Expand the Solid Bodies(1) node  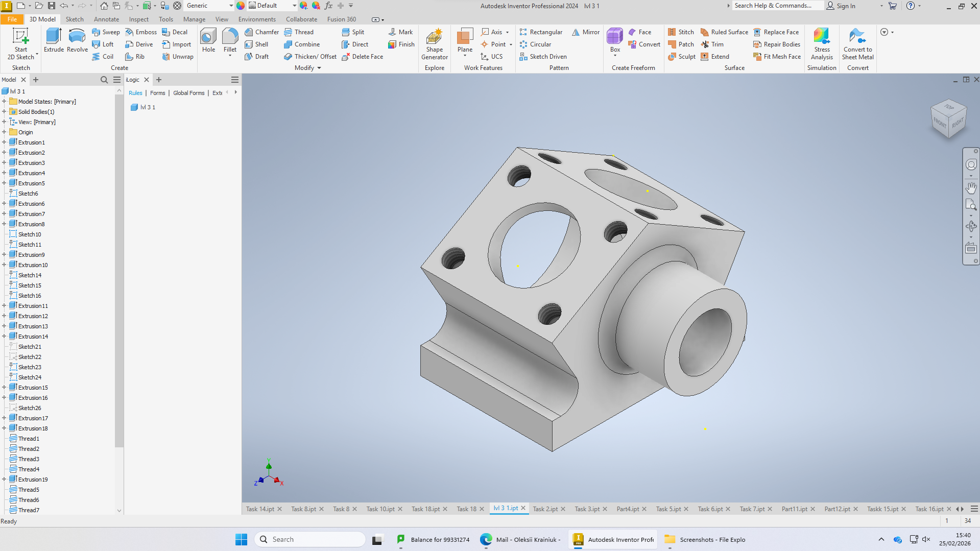pyautogui.click(x=4, y=112)
